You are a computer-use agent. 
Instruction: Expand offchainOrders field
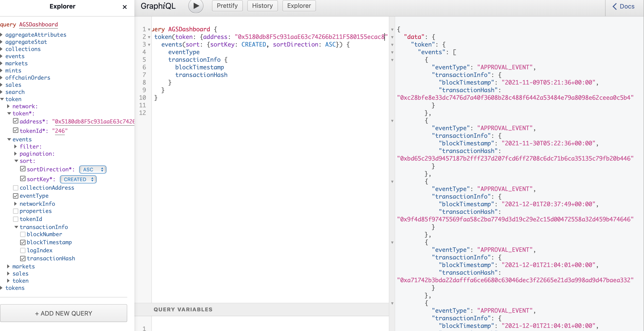(2, 78)
